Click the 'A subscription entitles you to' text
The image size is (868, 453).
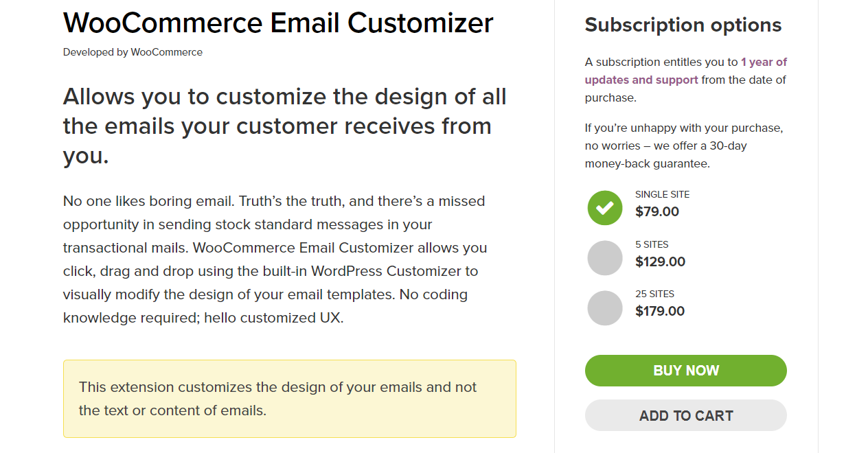661,62
